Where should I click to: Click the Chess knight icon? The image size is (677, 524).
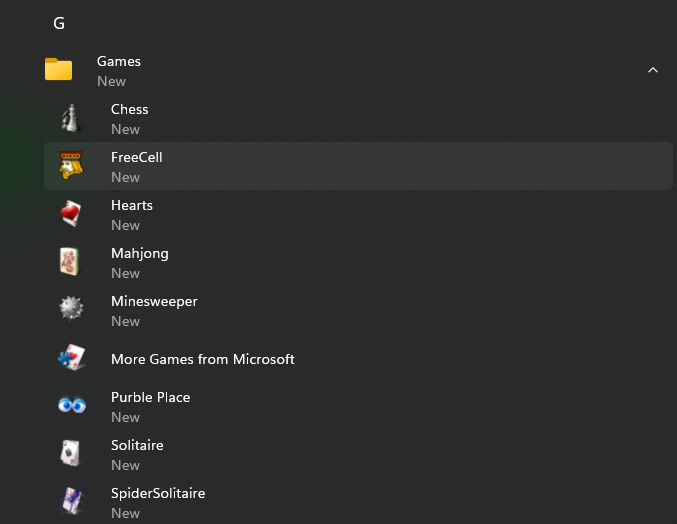click(x=70, y=119)
